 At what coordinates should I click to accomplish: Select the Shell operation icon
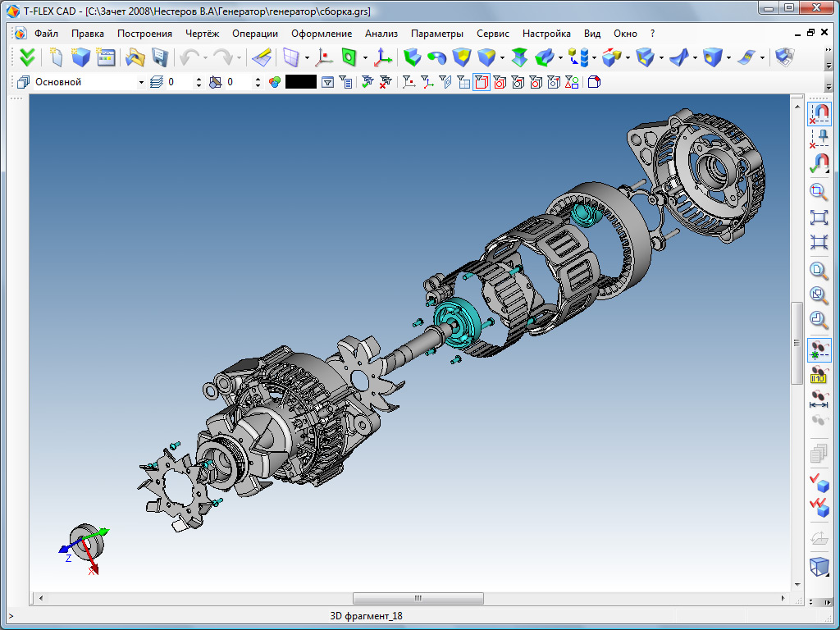645,57
